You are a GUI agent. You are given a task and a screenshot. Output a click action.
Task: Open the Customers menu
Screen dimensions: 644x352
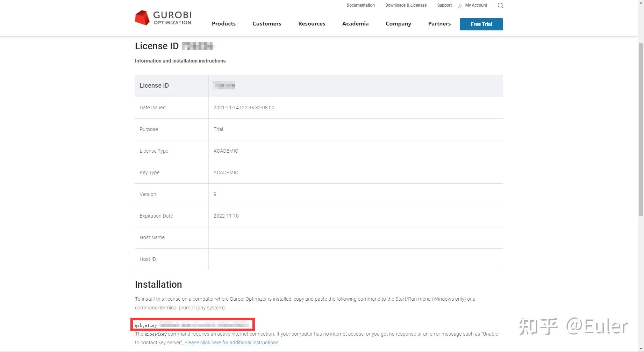click(x=267, y=24)
